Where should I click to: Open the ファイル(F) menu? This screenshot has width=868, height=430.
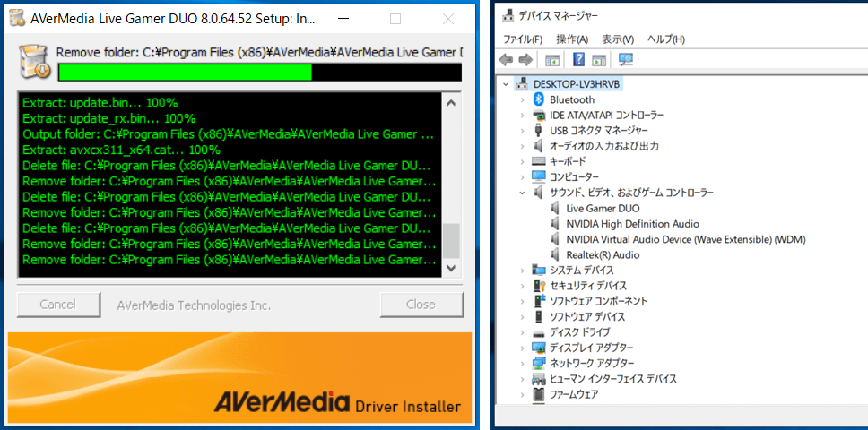coord(523,39)
